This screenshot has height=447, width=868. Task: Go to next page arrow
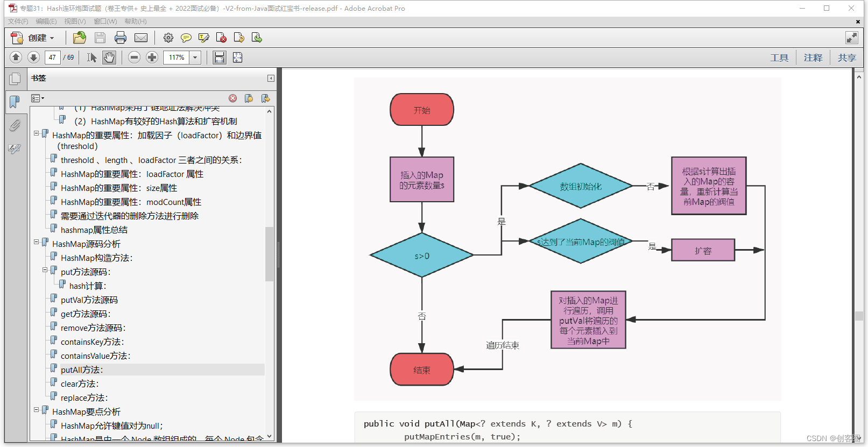tap(33, 57)
